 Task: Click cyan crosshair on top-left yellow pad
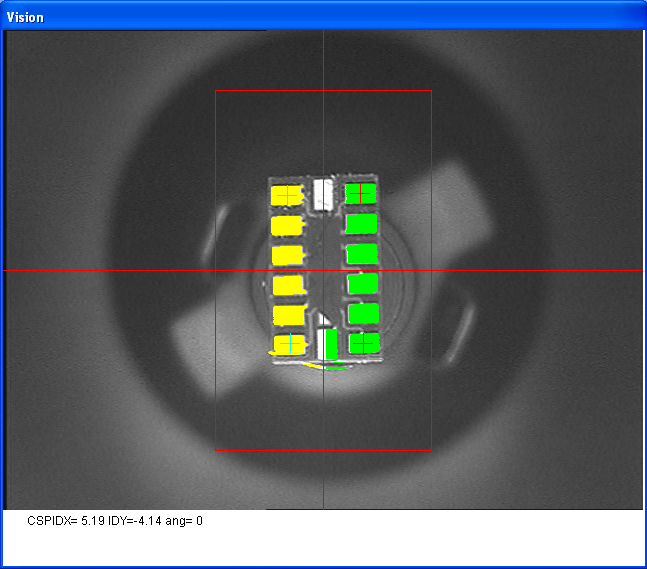click(287, 195)
